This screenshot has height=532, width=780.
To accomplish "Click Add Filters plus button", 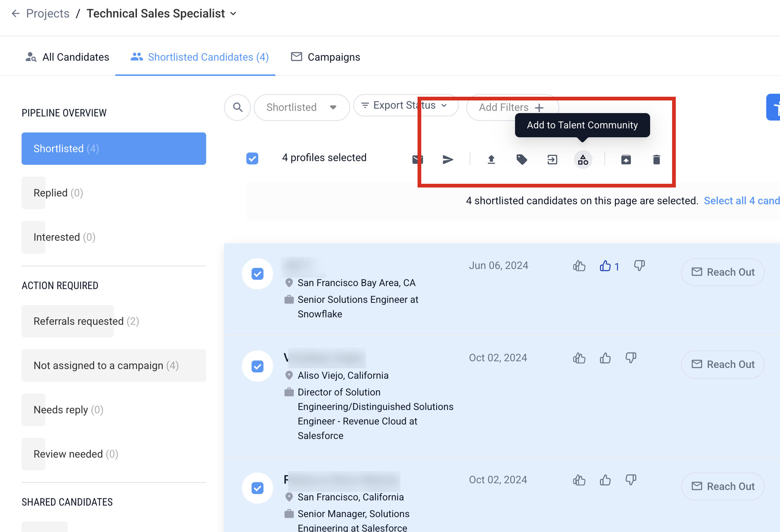I will coord(512,108).
